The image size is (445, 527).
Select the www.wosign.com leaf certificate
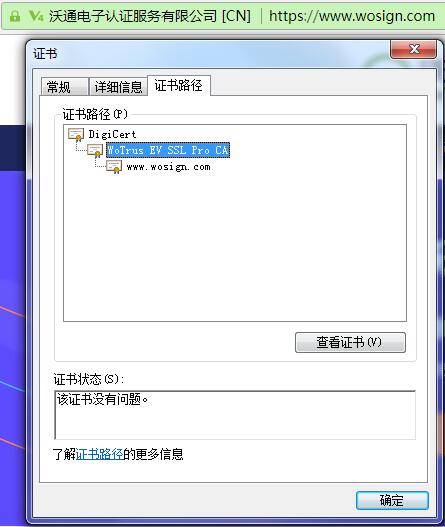[168, 167]
